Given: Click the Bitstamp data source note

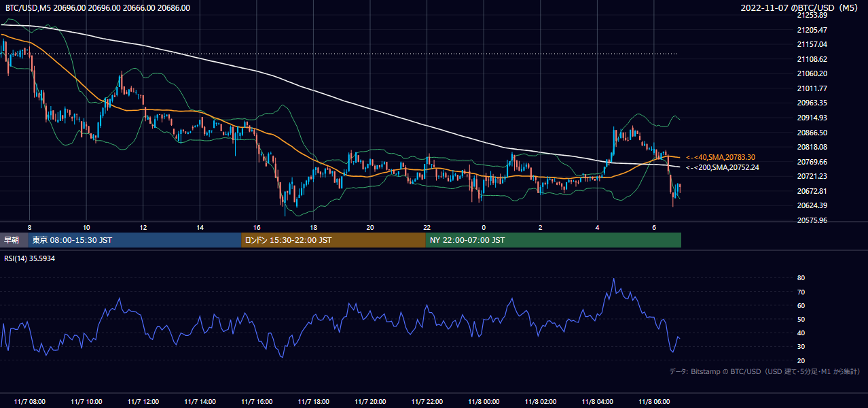Looking at the screenshot, I should (x=765, y=371).
